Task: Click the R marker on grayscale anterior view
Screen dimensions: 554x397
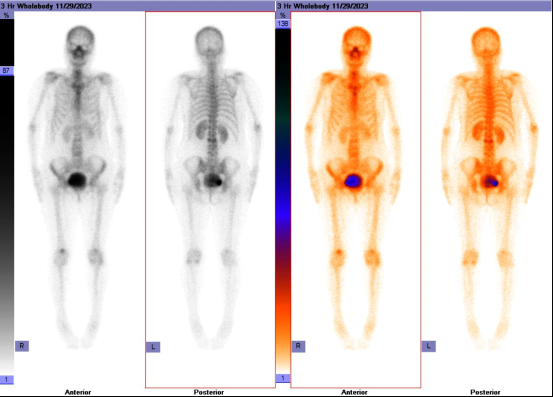Action: tap(22, 346)
